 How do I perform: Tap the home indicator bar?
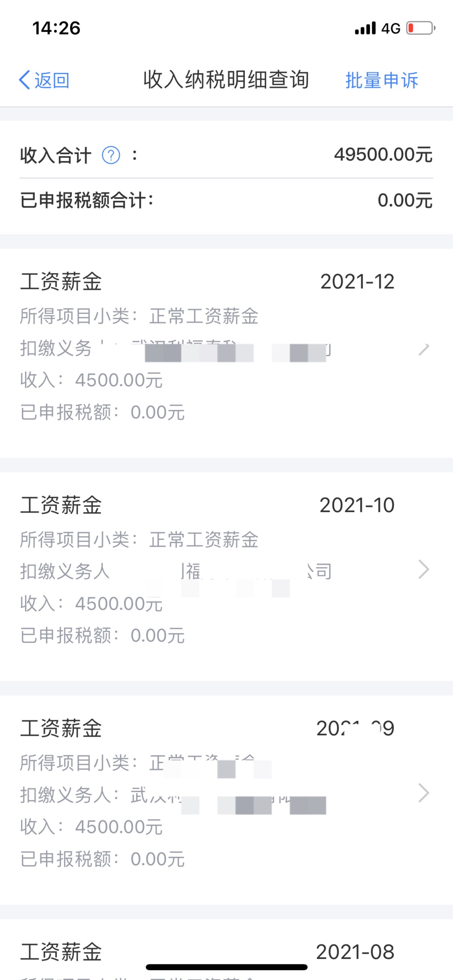pyautogui.click(x=226, y=967)
